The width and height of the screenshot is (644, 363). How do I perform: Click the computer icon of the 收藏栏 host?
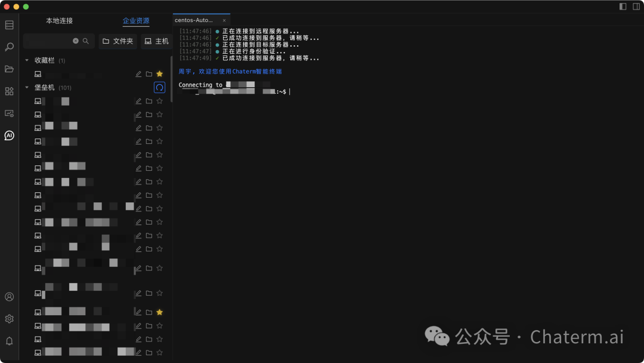pyautogui.click(x=38, y=74)
